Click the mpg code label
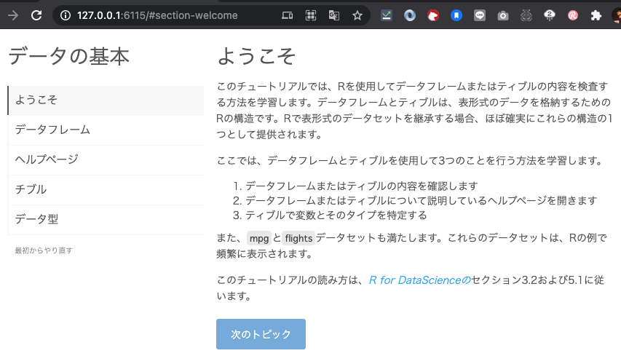This screenshot has height=364, width=621. click(x=259, y=239)
